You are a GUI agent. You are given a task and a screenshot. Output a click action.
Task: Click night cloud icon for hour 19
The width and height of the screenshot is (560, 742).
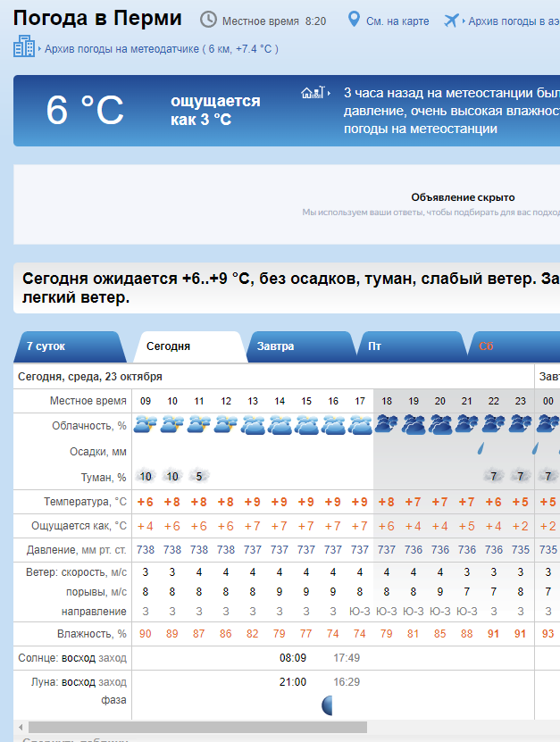(414, 425)
